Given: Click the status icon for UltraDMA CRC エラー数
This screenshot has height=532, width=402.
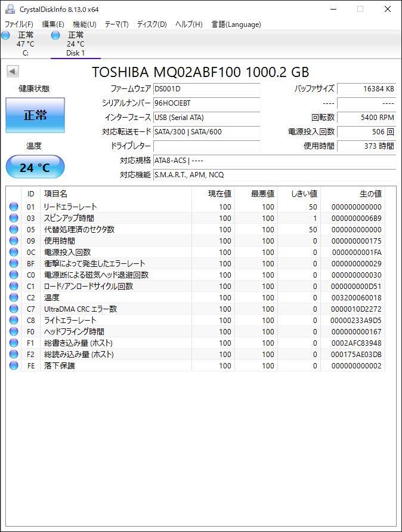Looking at the screenshot, I should click(x=14, y=309).
